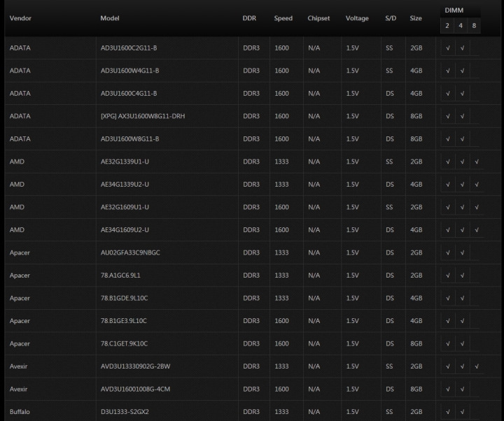Click the Voltage column header
The width and height of the screenshot is (504, 421).
tap(357, 18)
